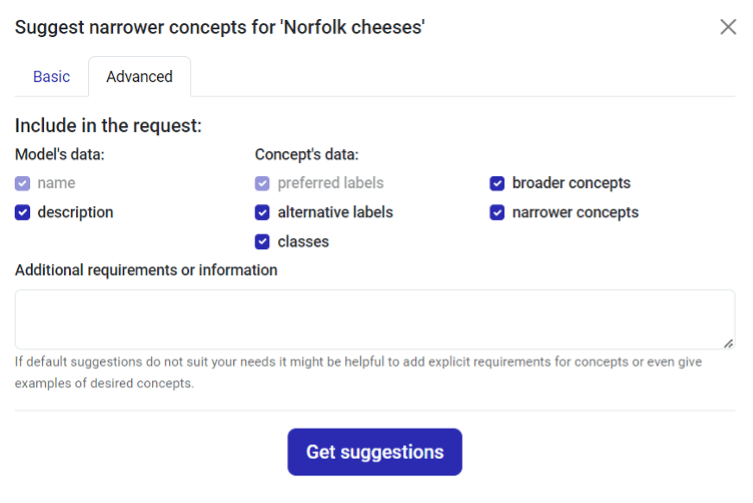
Task: Focus the additional requirements text area
Action: click(374, 319)
